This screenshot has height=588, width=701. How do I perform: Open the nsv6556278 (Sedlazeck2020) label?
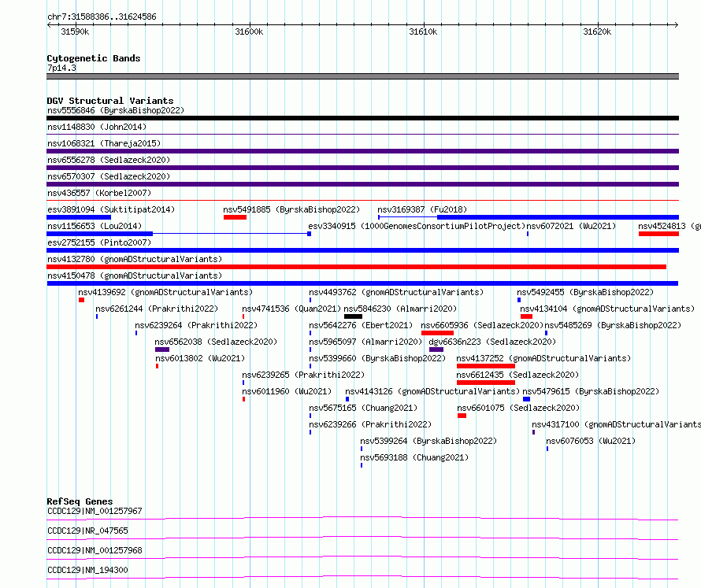click(109, 160)
